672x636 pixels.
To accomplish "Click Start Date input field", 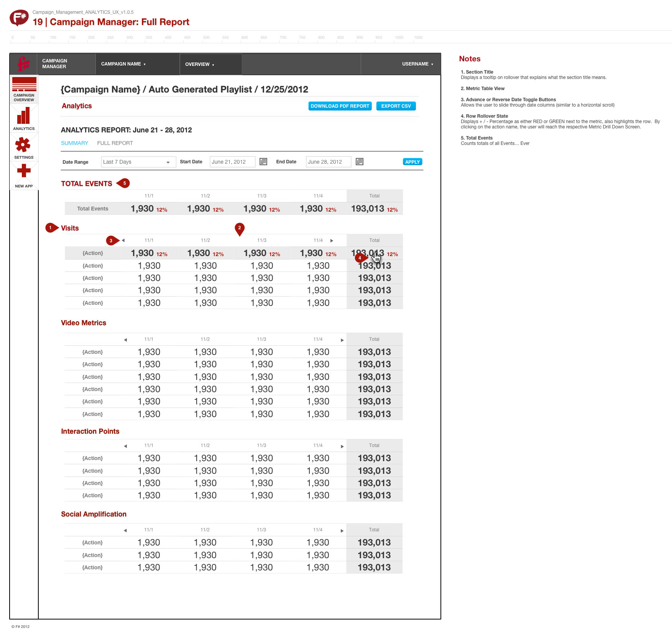I will [x=233, y=162].
